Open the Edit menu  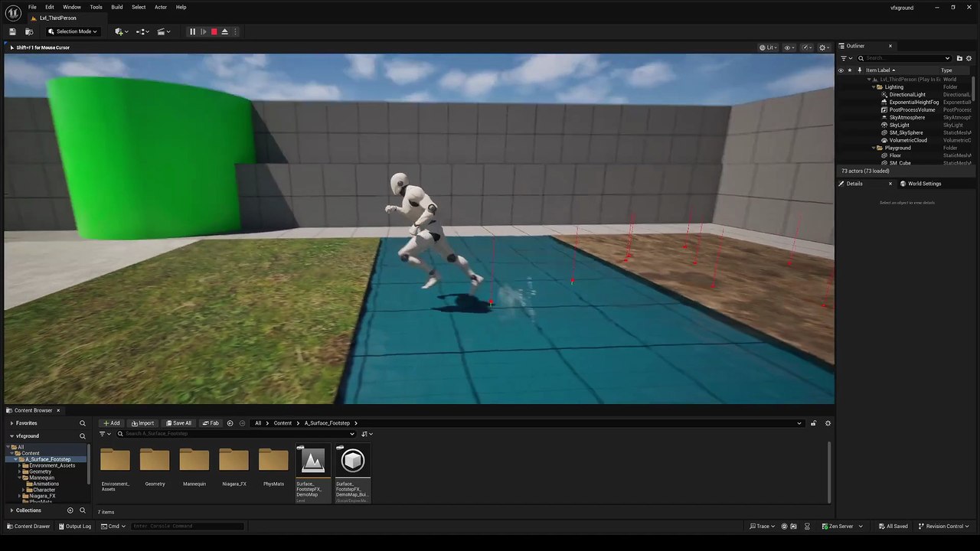(x=49, y=7)
